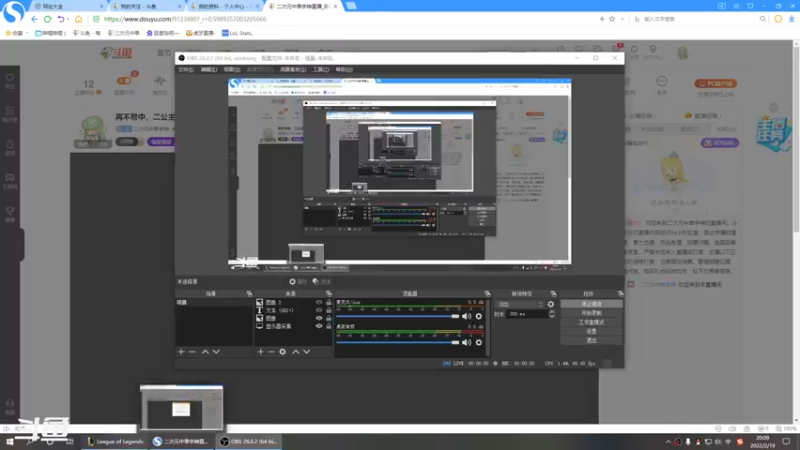Enable 工作室模式 studio mode
800x450 pixels.
[591, 322]
